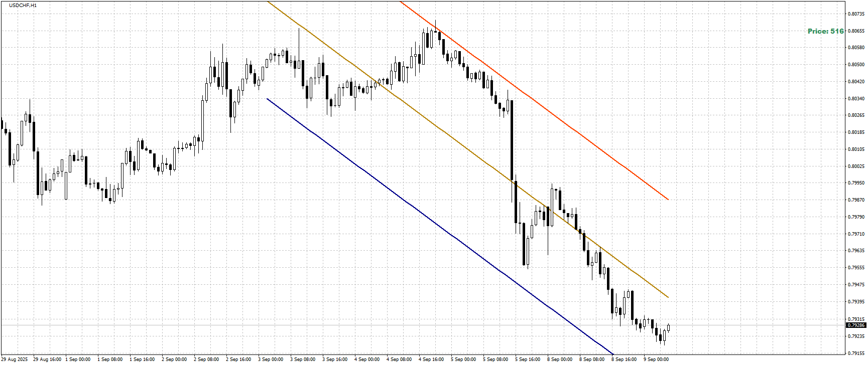This screenshot has height=365, width=868.
Task: Click the 8 Sep 16:00 time label
Action: tap(624, 359)
